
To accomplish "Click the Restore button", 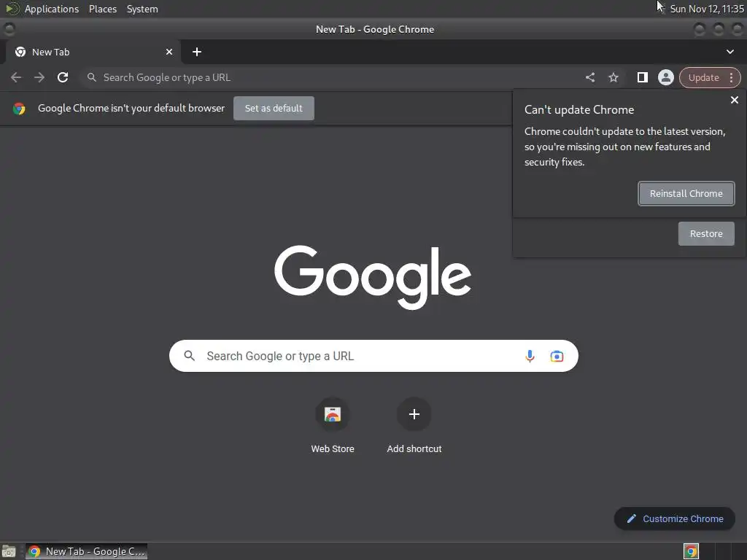I will 706,234.
